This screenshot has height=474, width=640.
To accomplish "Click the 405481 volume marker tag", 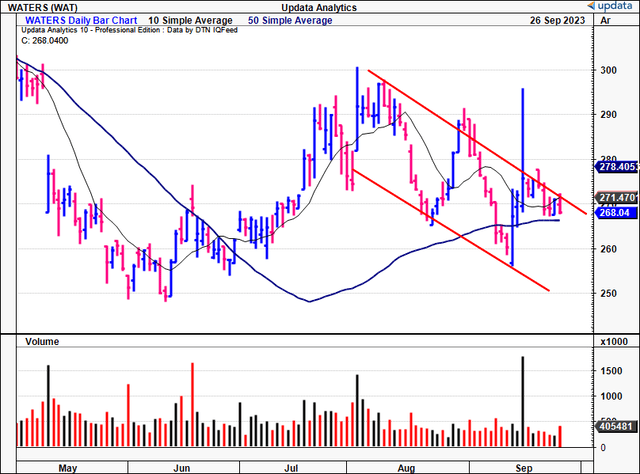I will pyautogui.click(x=616, y=427).
